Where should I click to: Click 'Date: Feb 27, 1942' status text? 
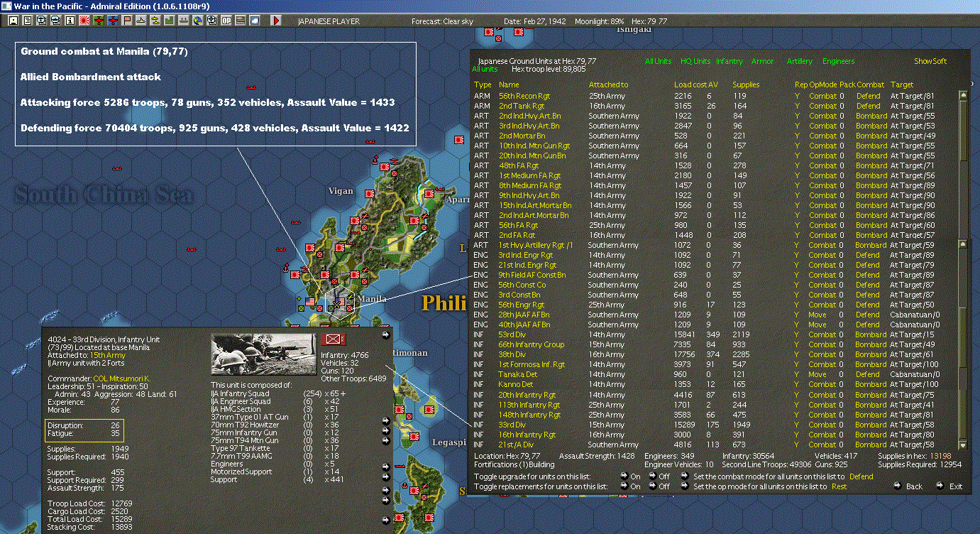(535, 21)
